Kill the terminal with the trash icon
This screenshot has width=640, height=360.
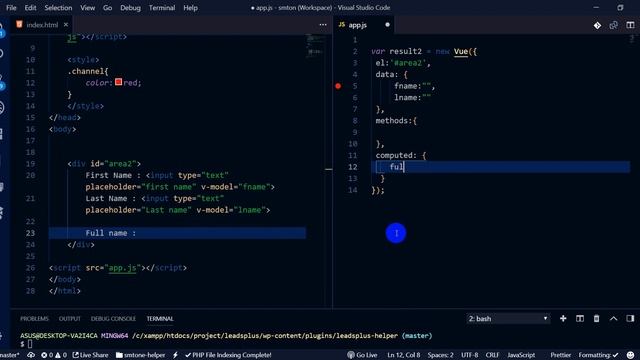(x=596, y=318)
